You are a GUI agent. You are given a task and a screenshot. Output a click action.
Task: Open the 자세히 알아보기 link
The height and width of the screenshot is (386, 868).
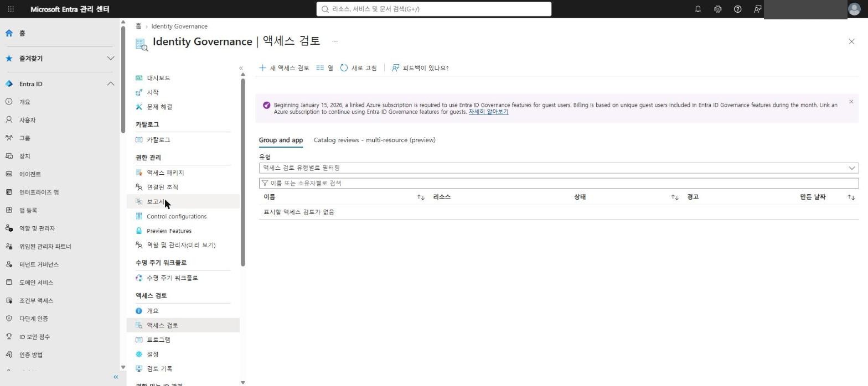point(488,112)
